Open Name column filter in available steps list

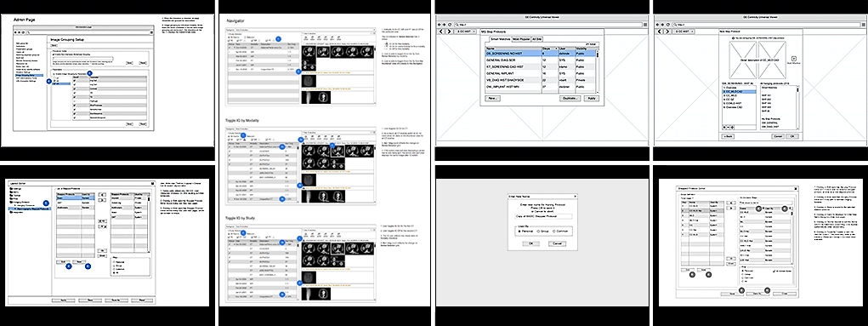click(763, 209)
